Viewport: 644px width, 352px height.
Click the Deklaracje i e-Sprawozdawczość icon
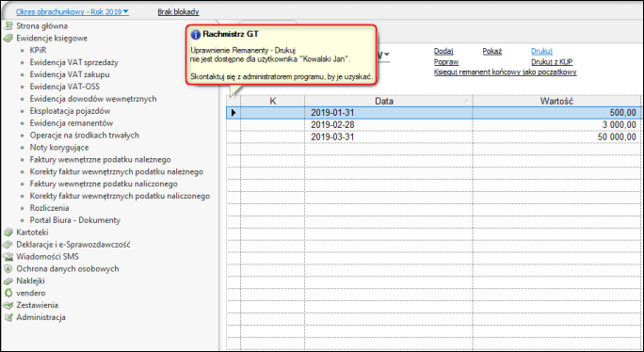(x=8, y=245)
